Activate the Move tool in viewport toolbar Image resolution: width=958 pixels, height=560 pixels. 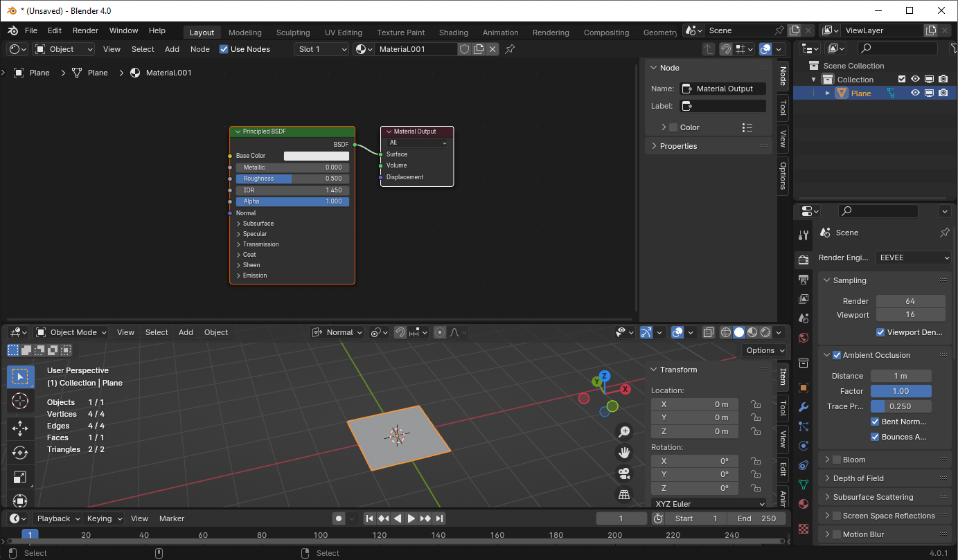tap(20, 429)
